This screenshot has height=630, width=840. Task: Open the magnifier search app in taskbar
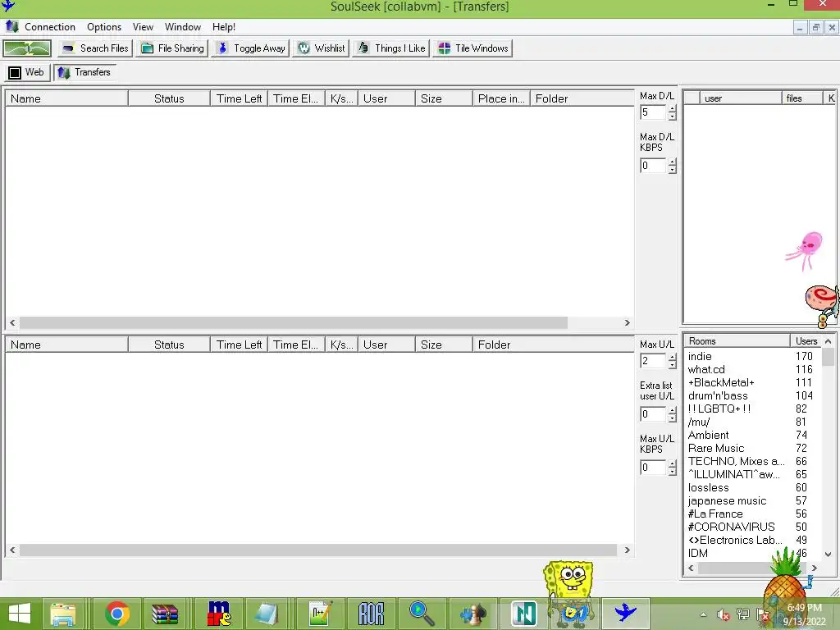click(422, 614)
